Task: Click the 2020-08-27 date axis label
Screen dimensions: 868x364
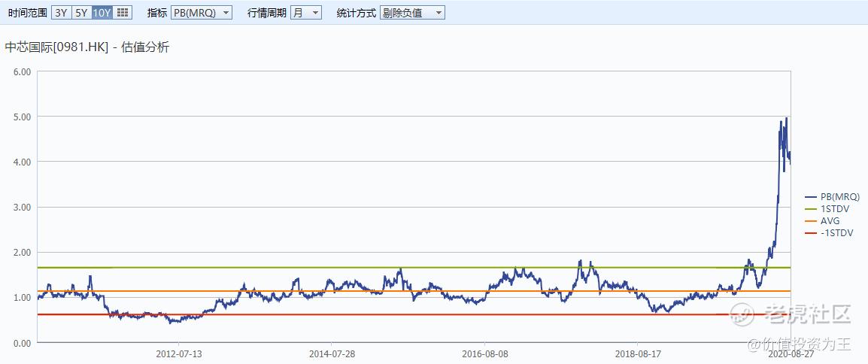Action: [x=790, y=353]
